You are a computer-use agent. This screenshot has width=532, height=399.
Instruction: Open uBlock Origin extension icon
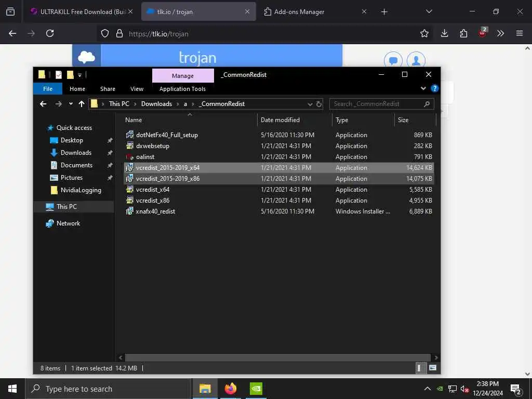(483, 33)
